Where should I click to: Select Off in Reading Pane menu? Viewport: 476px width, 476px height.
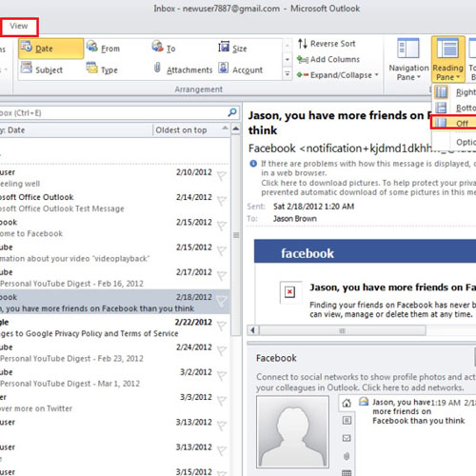[x=454, y=123]
